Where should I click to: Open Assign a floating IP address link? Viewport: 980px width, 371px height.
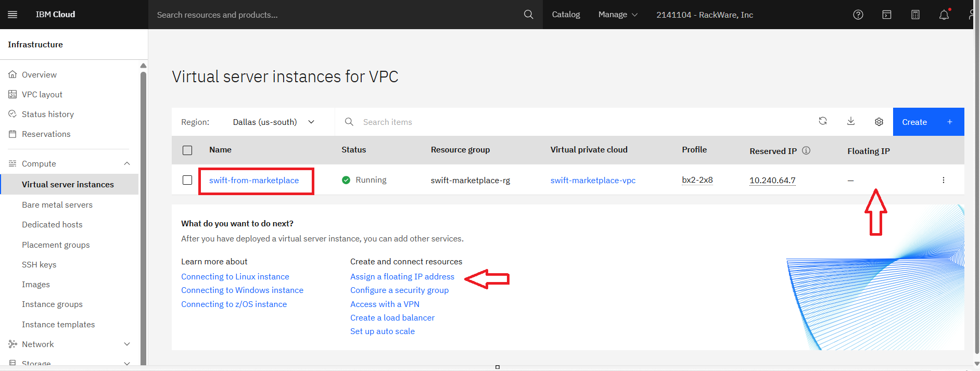click(x=402, y=276)
